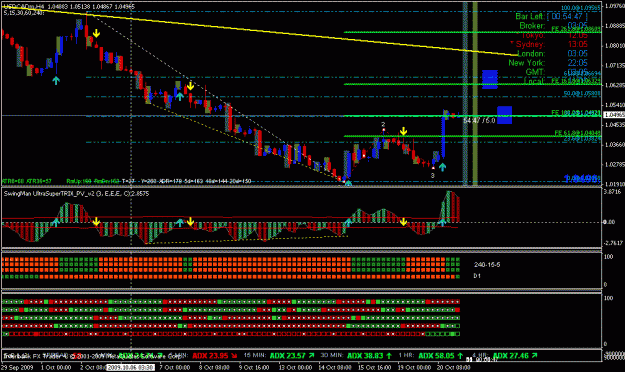Click the Sydney session time 13:05
Viewport: 625px width, 372px height.
[x=578, y=44]
